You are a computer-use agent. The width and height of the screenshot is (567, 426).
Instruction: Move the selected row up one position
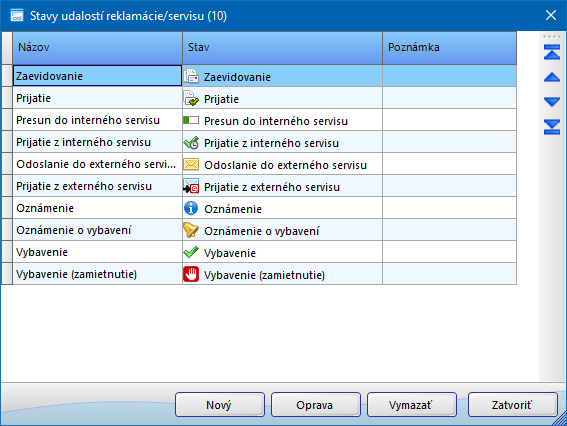click(x=552, y=77)
